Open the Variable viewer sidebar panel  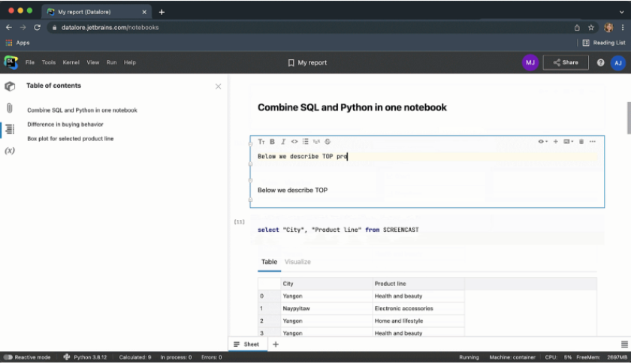(10, 151)
